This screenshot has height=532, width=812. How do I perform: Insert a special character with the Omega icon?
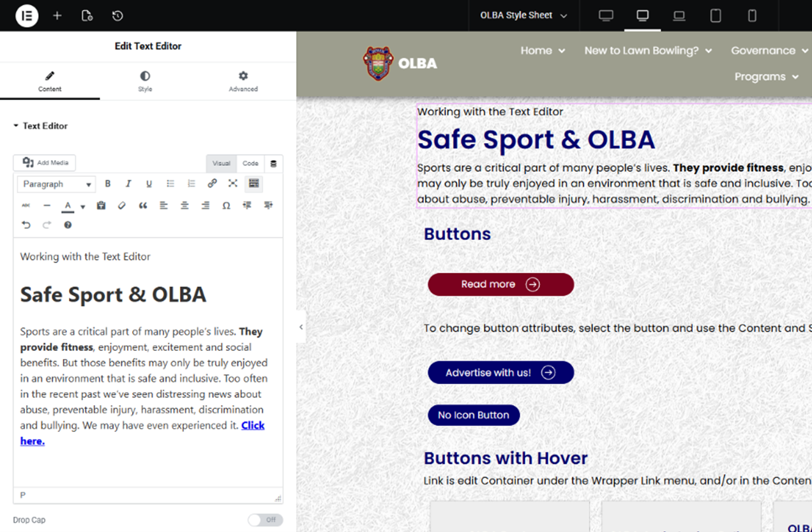(x=226, y=205)
